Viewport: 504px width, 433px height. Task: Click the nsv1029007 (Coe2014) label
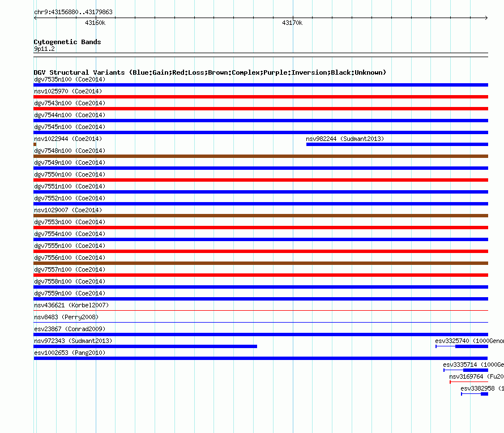[x=68, y=210]
